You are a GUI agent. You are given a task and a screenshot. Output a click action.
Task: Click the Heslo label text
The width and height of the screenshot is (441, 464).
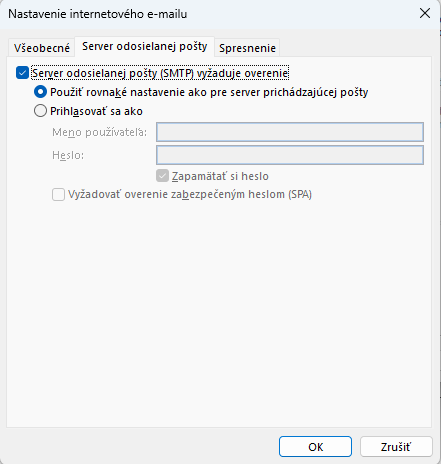(68, 155)
